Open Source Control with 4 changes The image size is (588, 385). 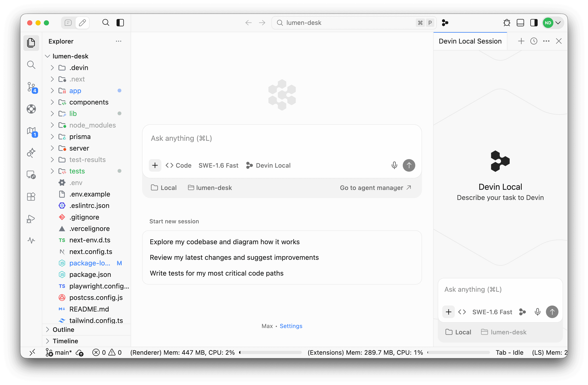click(x=32, y=87)
